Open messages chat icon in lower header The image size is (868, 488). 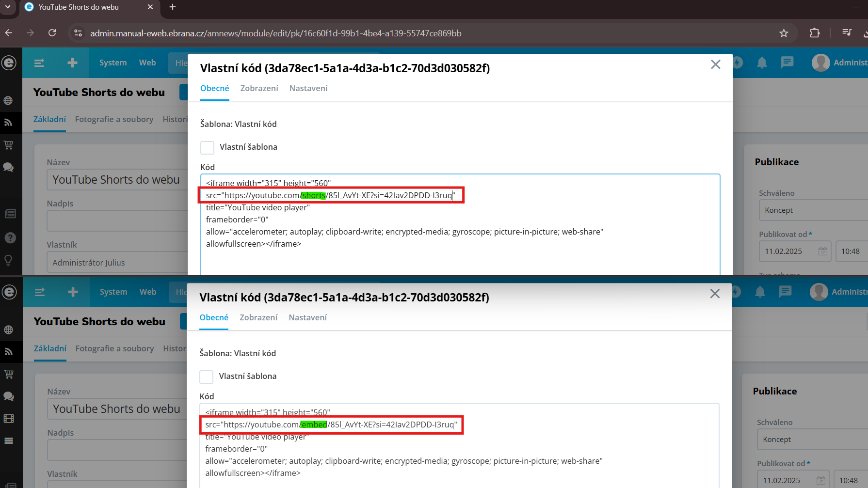coord(785,292)
